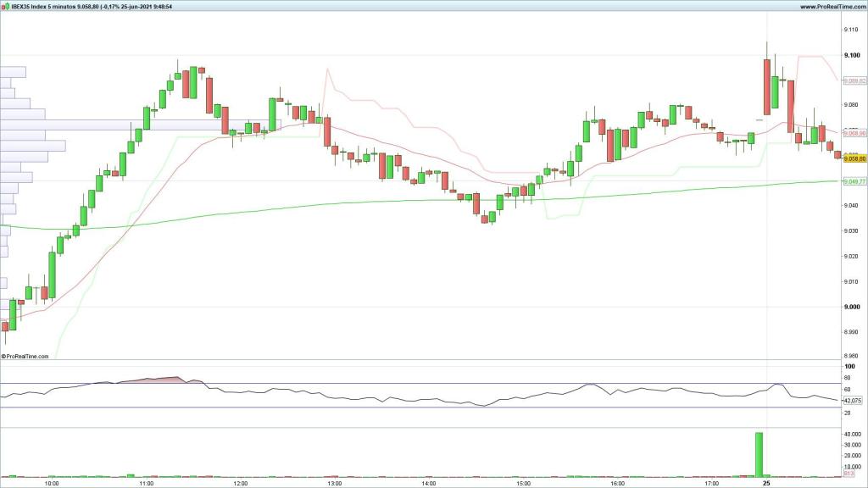Click the ProRealTime.com copyright watermark
Viewport: 868px width, 488px height.
(25, 357)
